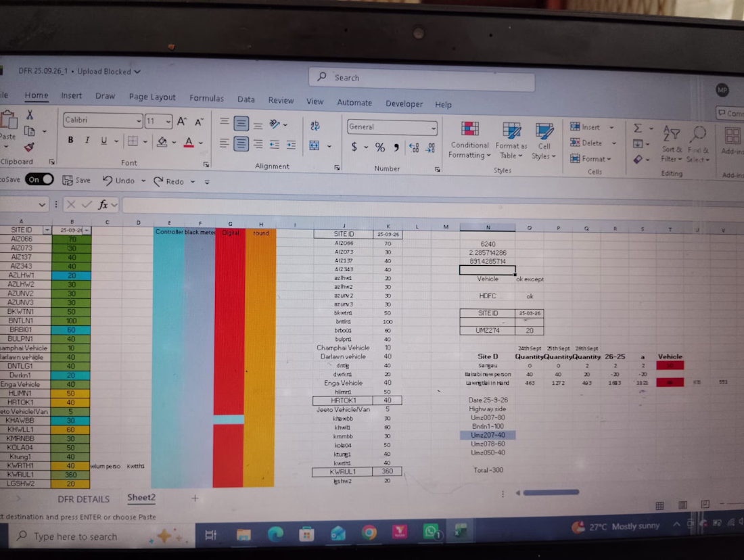Screen dimensions: 744x560
Task: Open Format as Table gallery
Action: pyautogui.click(x=511, y=141)
